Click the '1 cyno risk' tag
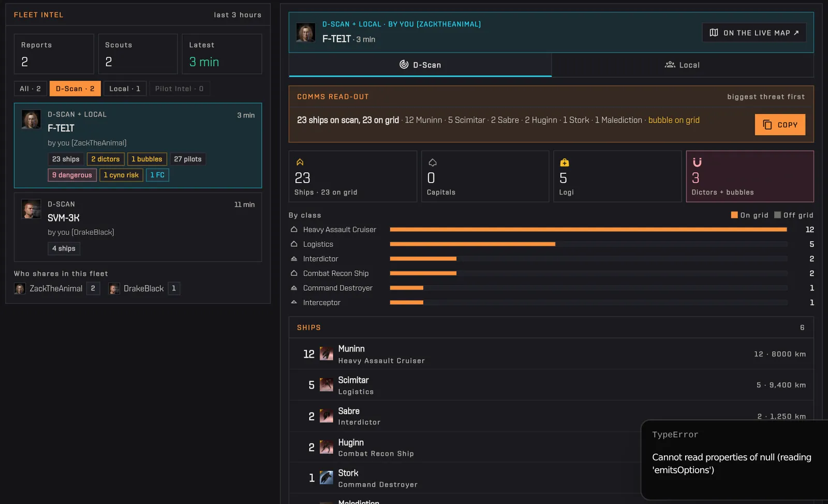Viewport: 828px width, 504px height. (121, 175)
